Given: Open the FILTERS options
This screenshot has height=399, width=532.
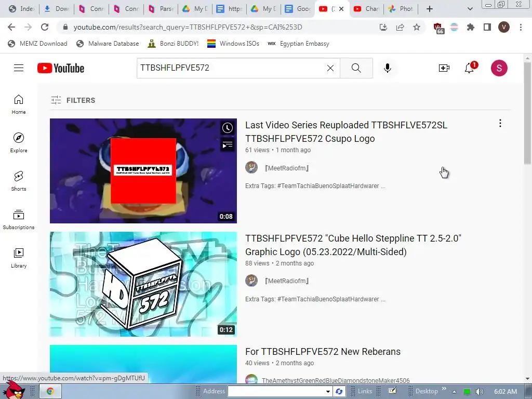Looking at the screenshot, I should click(x=73, y=100).
